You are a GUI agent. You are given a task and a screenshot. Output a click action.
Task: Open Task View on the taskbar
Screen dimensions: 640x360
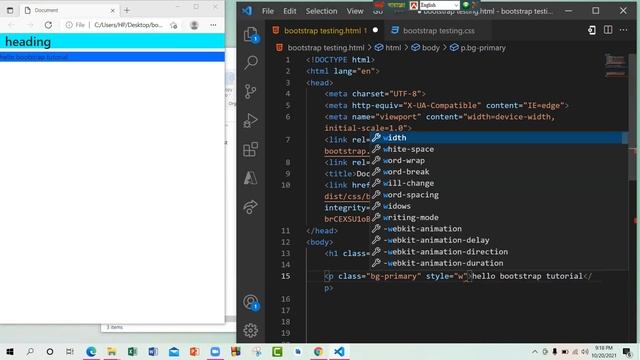point(70,351)
